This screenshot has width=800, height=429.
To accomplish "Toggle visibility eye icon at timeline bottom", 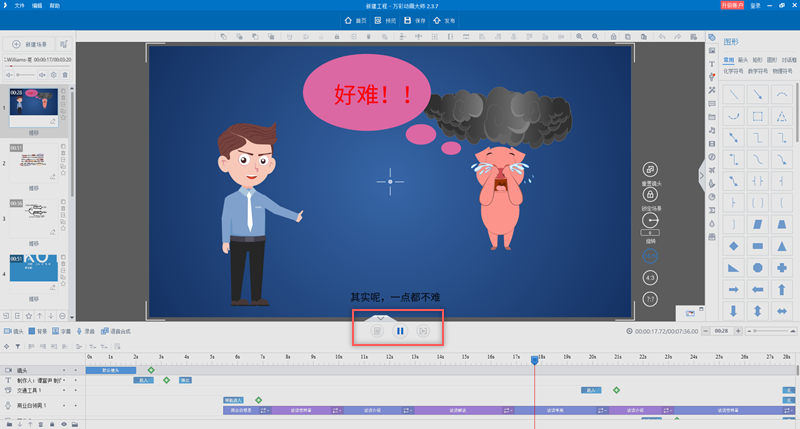I will point(64,424).
